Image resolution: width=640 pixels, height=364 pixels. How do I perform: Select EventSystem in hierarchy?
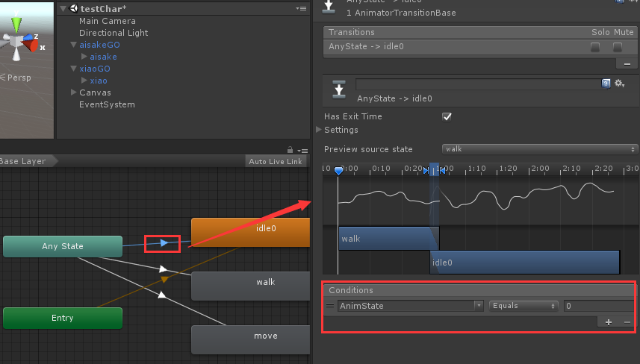107,104
